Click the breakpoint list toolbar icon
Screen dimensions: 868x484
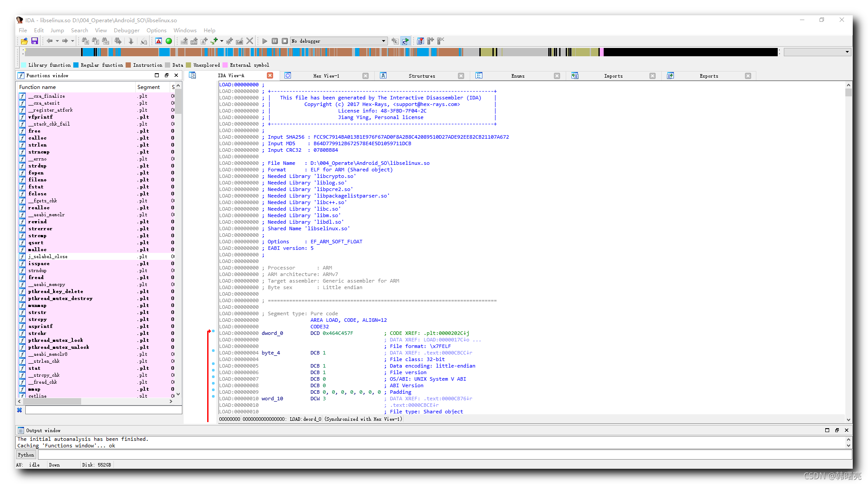coord(420,41)
